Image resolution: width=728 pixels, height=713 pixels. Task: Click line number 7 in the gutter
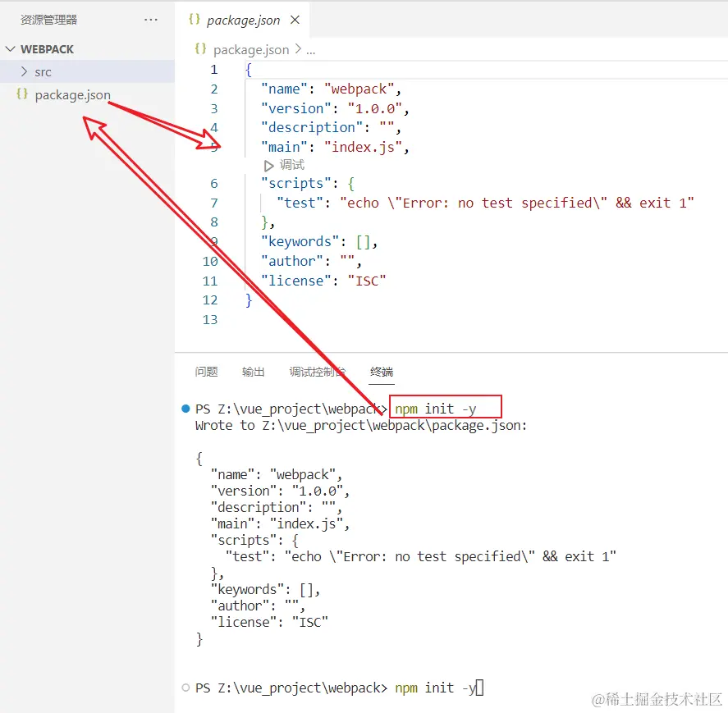click(x=213, y=203)
